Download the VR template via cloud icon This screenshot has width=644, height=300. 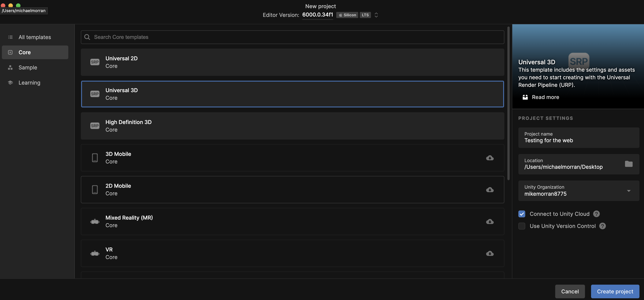490,253
